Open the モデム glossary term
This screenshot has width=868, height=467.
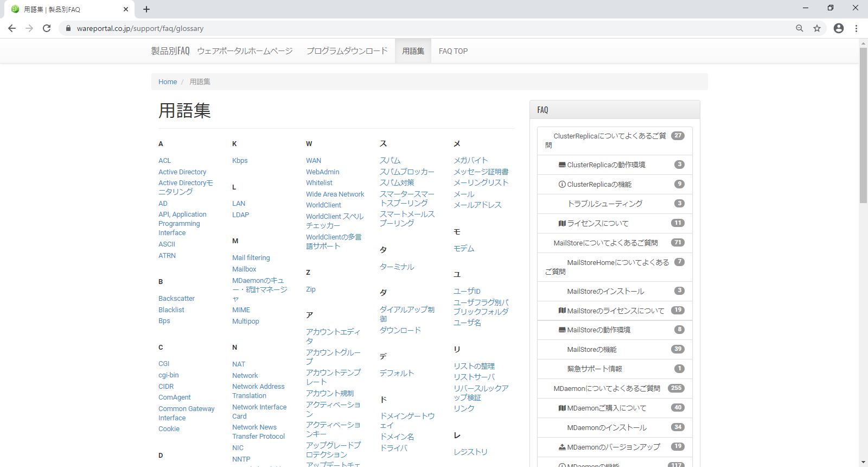[464, 249]
